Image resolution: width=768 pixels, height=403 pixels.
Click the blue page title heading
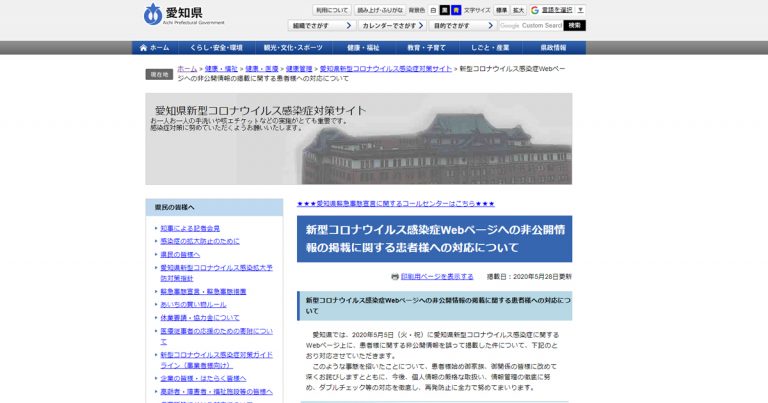pyautogui.click(x=434, y=239)
